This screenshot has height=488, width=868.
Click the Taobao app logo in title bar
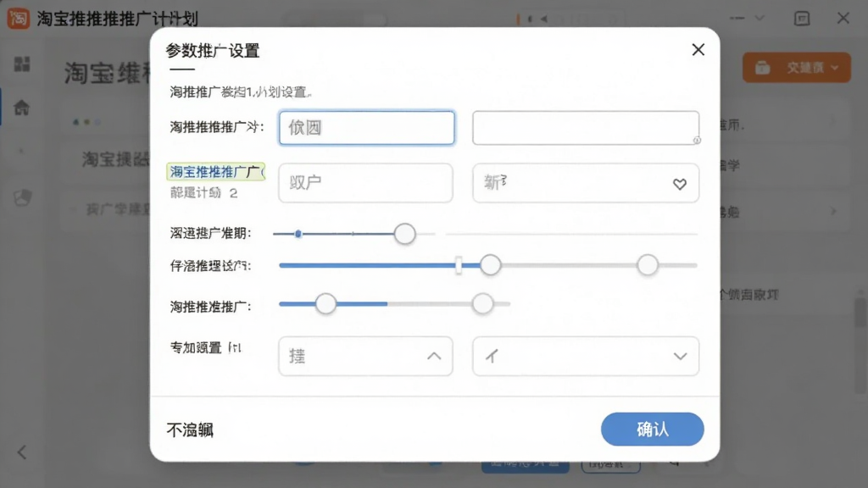click(19, 19)
